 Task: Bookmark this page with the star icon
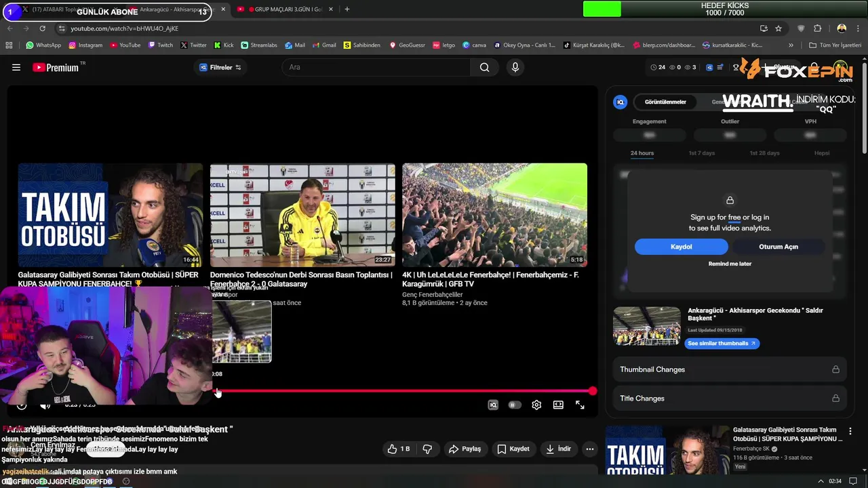coord(778,28)
